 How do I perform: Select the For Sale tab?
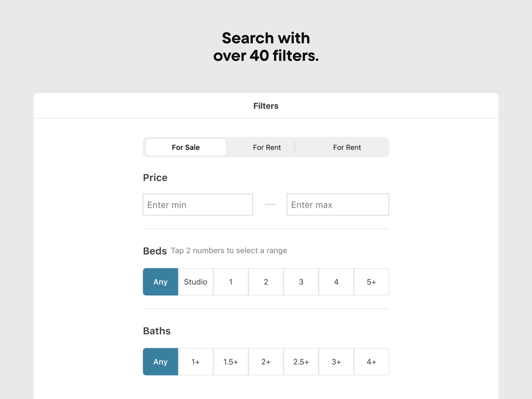pyautogui.click(x=186, y=147)
